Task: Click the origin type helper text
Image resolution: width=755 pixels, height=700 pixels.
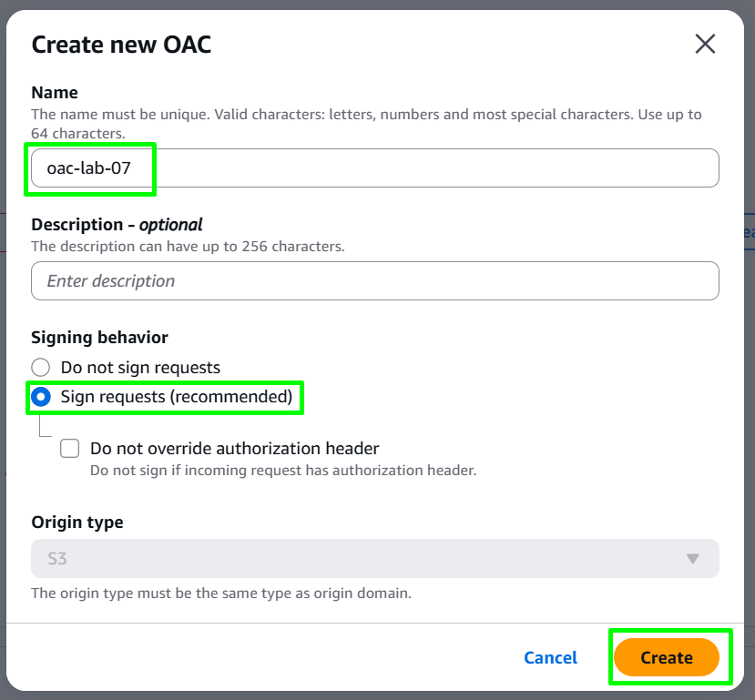Action: [221, 593]
